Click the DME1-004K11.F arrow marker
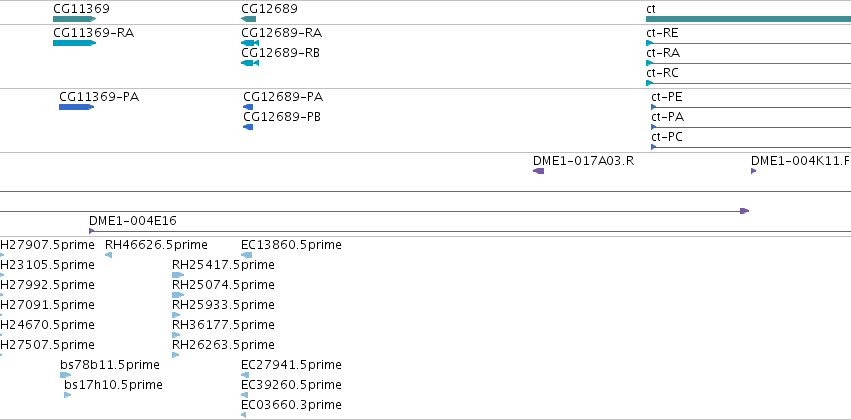 click(754, 171)
